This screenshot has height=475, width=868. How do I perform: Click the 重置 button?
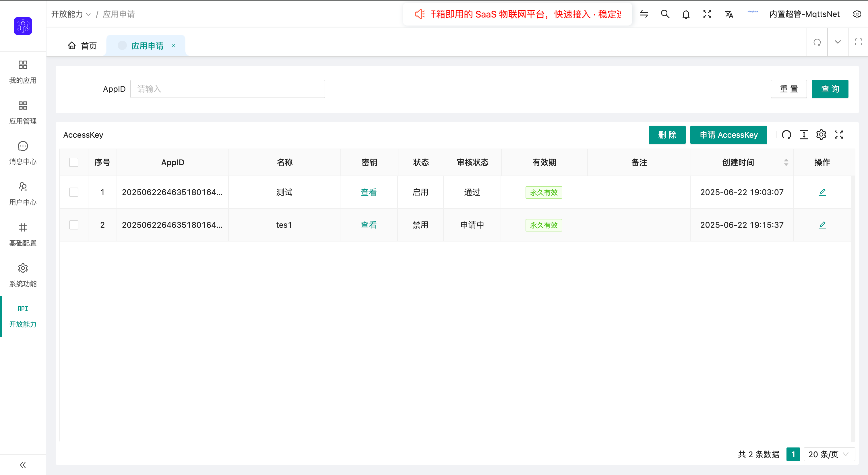788,89
